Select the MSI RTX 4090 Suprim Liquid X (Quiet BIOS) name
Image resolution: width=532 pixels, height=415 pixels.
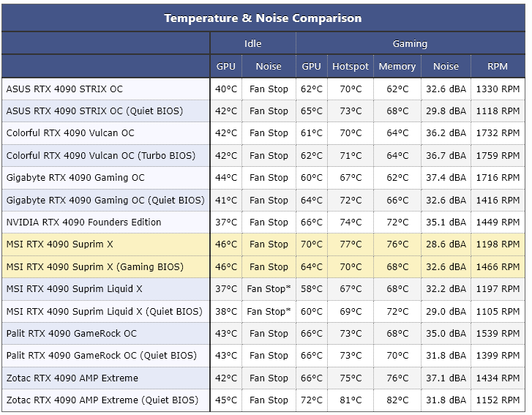tap(104, 312)
